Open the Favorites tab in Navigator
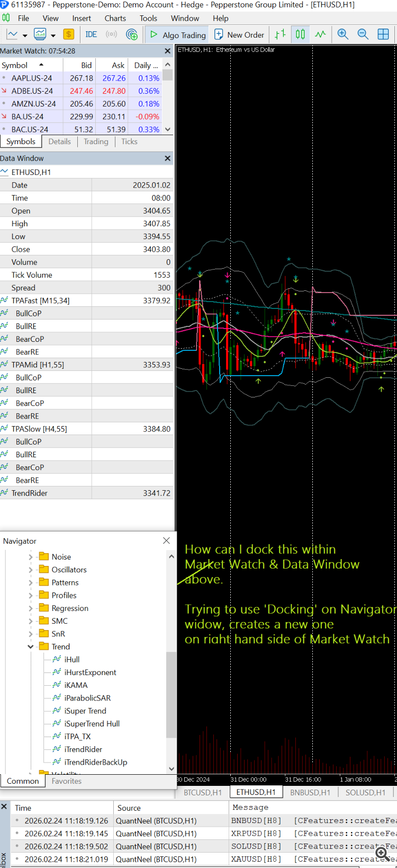The image size is (397, 868). 67,781
